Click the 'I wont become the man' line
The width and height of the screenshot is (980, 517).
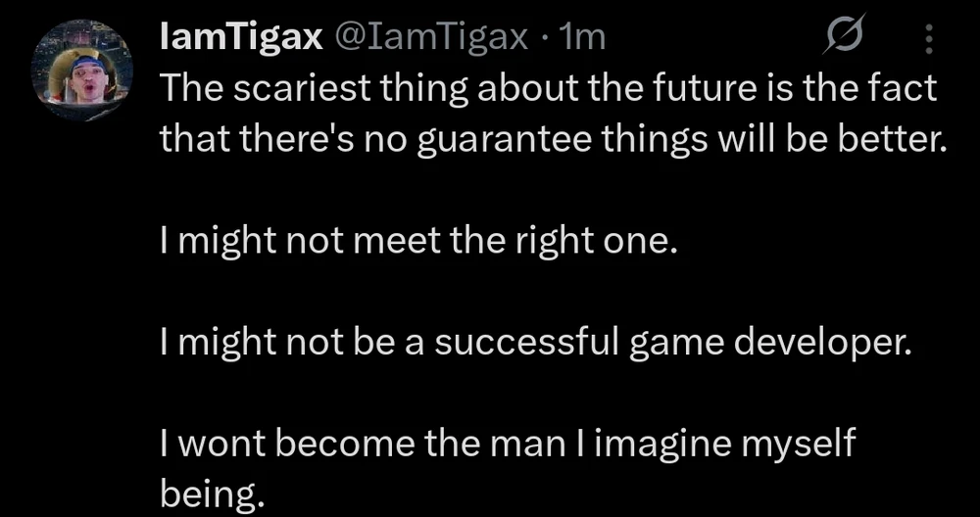(507, 444)
